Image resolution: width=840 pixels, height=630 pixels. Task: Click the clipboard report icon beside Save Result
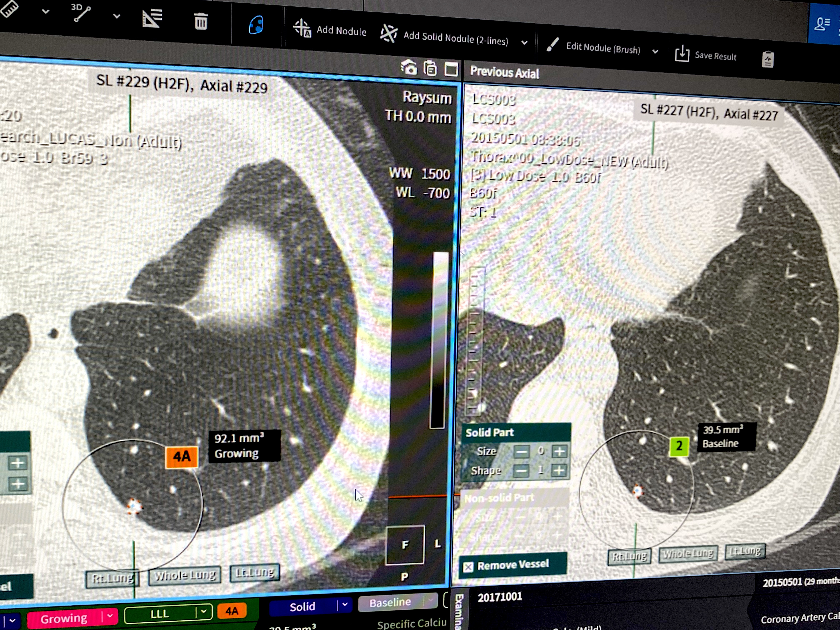(x=768, y=59)
